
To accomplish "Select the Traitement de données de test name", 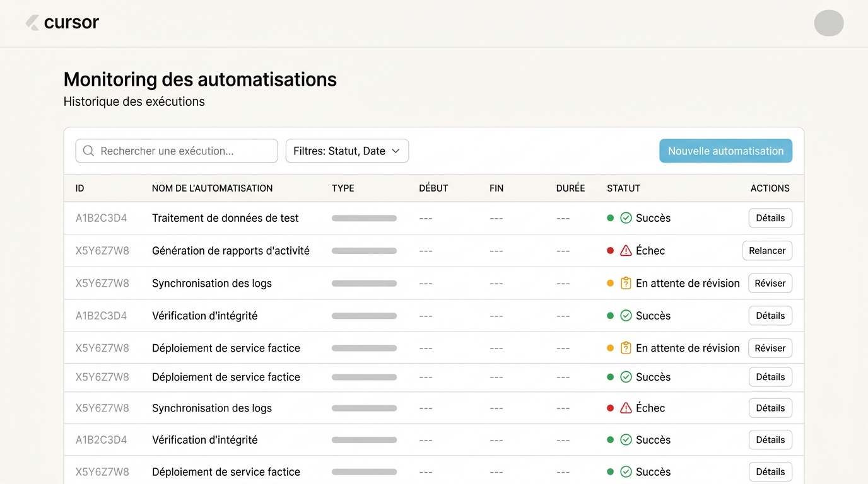I will pyautogui.click(x=225, y=218).
